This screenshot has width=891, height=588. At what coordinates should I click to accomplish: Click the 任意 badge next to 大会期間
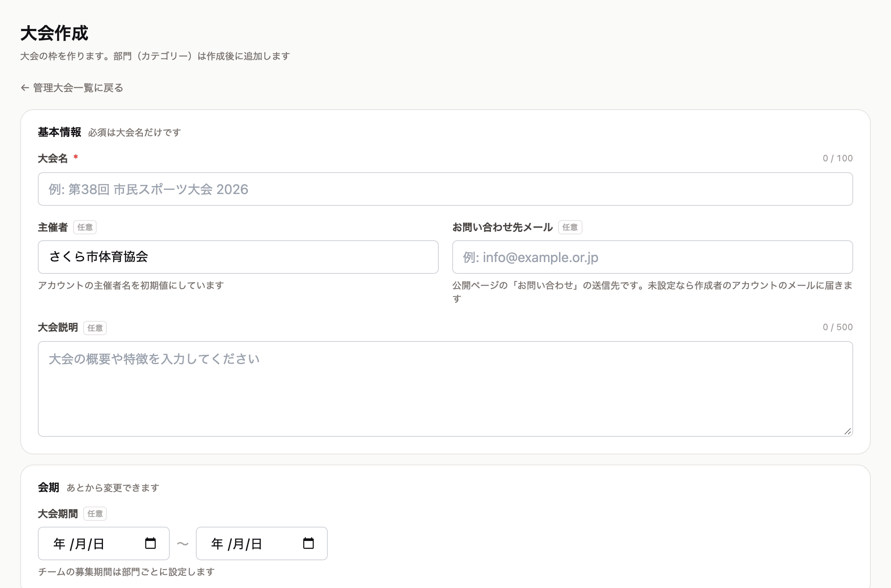[95, 514]
